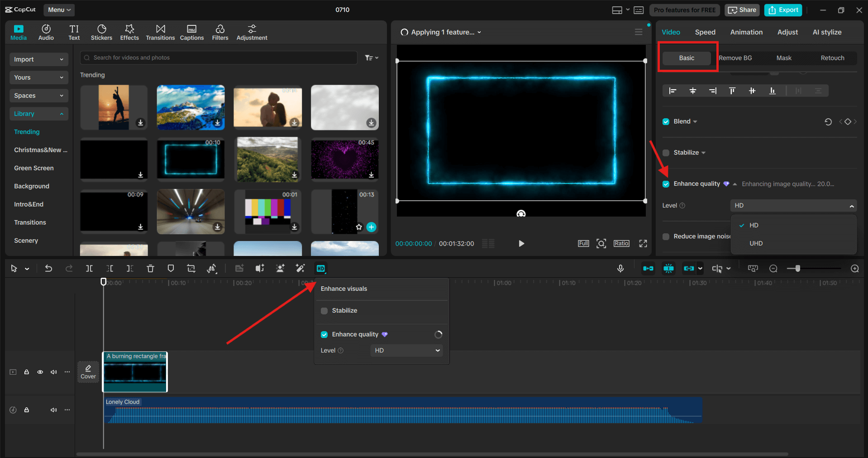Viewport: 868px width, 458px height.
Task: Select Christmas&New library category
Action: click(x=41, y=150)
